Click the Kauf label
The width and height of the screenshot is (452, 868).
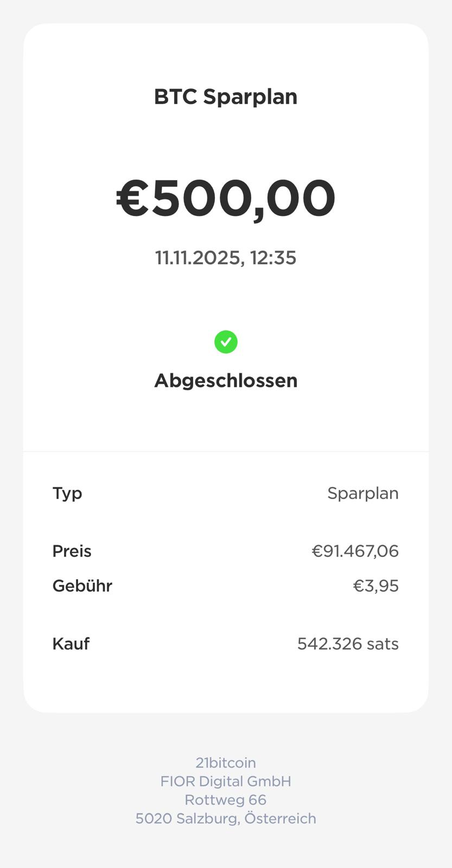click(71, 644)
